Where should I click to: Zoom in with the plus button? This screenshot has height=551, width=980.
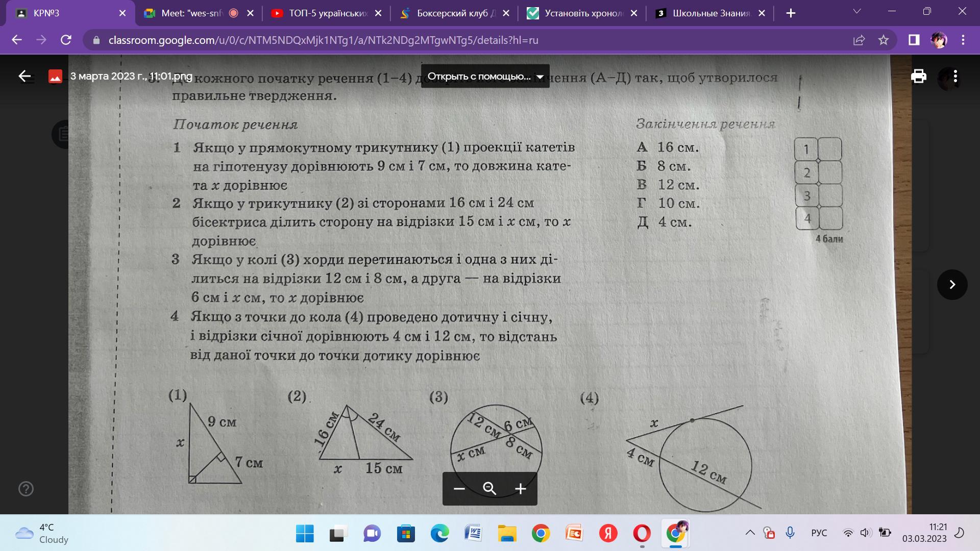(x=520, y=489)
